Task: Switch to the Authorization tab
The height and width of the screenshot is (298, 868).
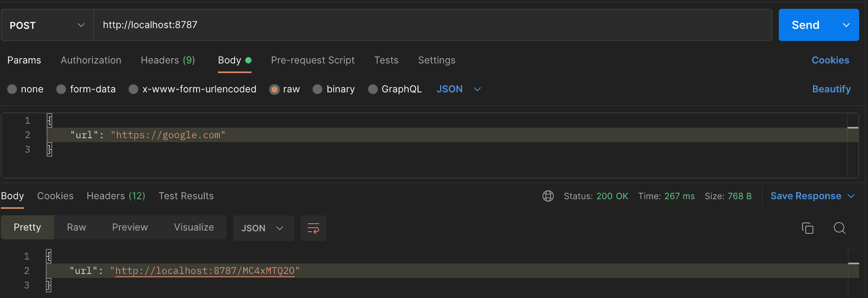Action: click(x=91, y=60)
